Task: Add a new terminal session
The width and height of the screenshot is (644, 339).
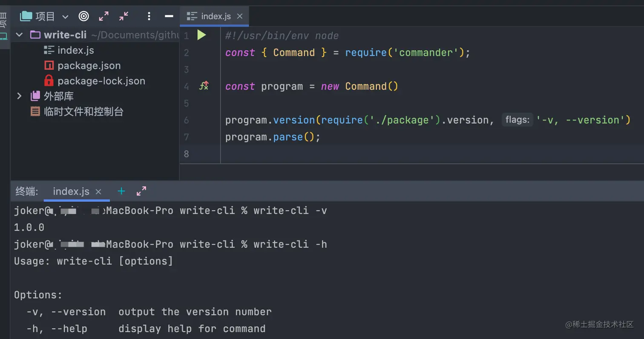Action: pos(121,191)
